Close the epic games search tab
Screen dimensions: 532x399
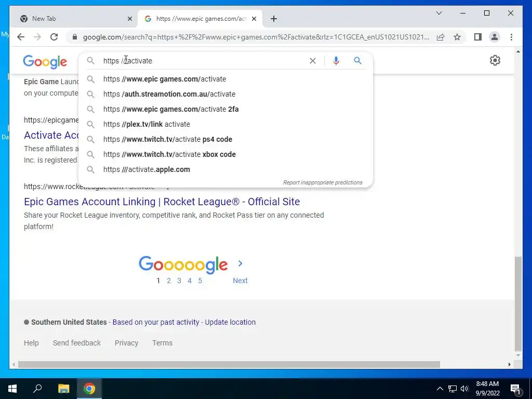click(254, 19)
